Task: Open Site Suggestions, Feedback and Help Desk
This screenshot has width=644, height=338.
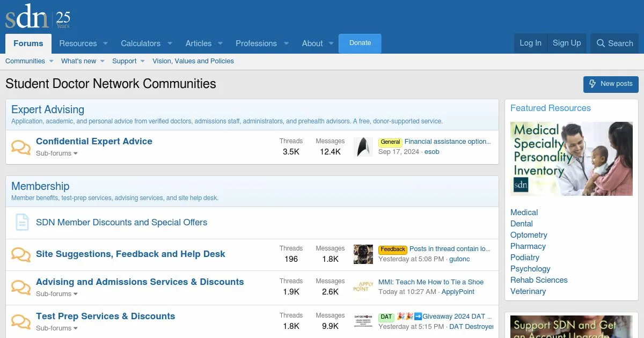Action: (x=130, y=254)
